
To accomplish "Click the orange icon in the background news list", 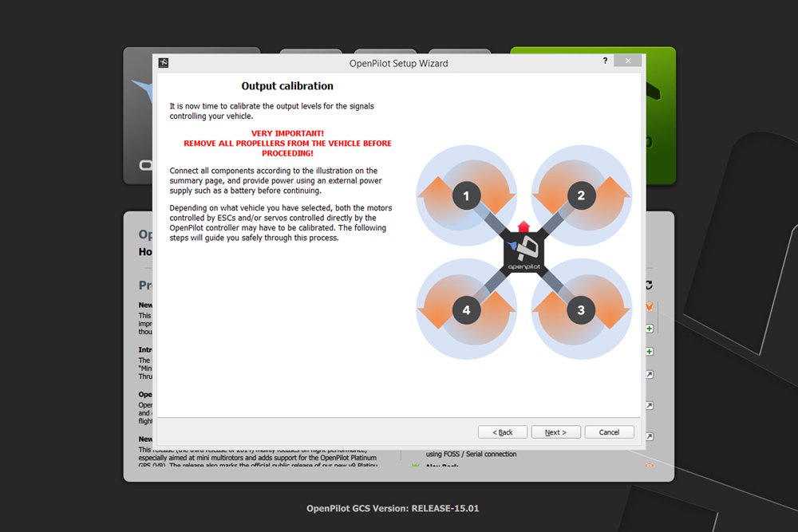I will coord(650,305).
